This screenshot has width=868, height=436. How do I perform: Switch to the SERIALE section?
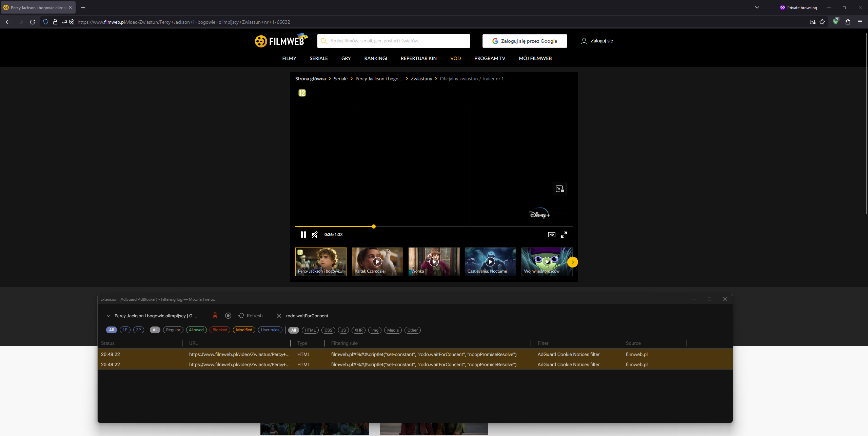[x=318, y=58]
